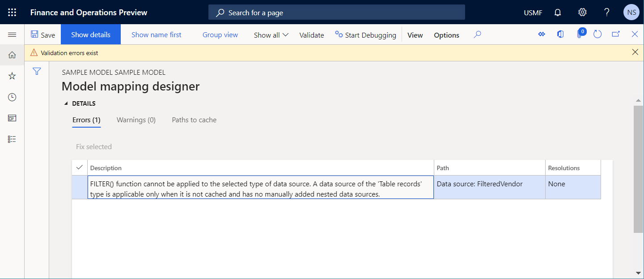Image resolution: width=644 pixels, height=279 pixels.
Task: View Recent items via clock icon
Action: 12,97
